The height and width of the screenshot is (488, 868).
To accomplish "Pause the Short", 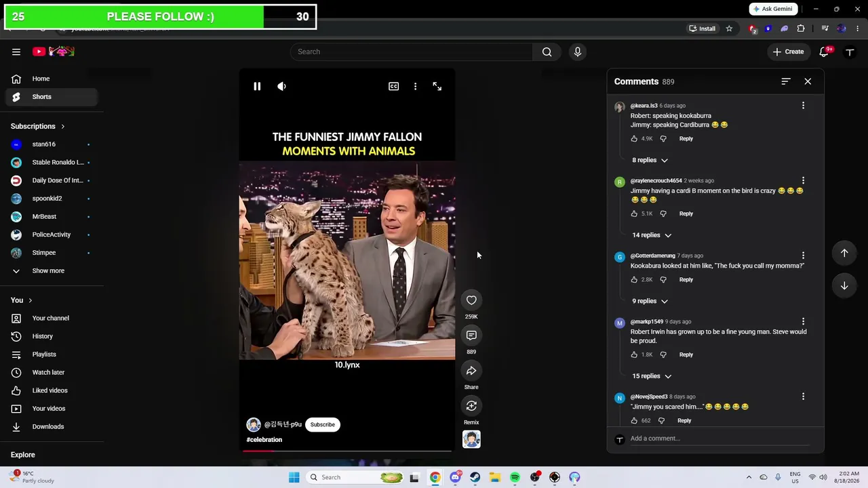I will point(257,86).
